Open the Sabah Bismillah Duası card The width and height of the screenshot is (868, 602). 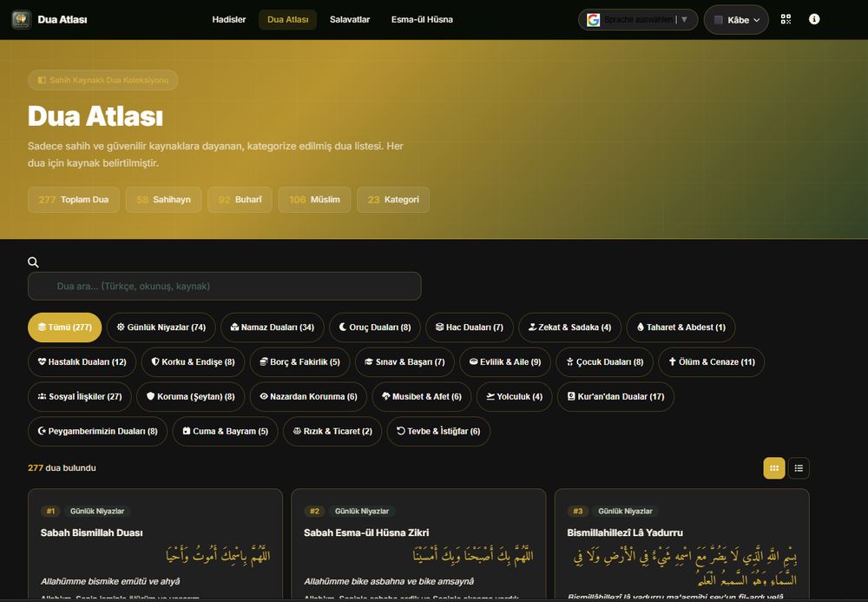(x=155, y=545)
